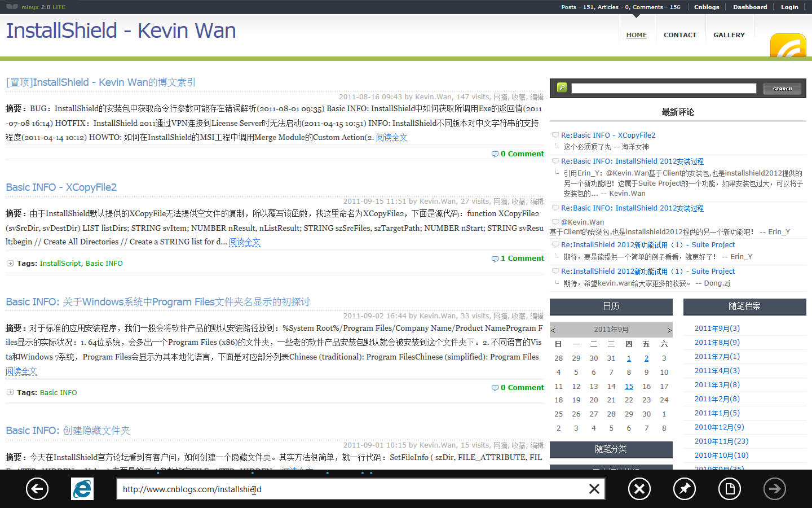Viewport: 812px width, 508px height.
Task: Open the archive 2010年10月(10)
Action: tap(722, 456)
